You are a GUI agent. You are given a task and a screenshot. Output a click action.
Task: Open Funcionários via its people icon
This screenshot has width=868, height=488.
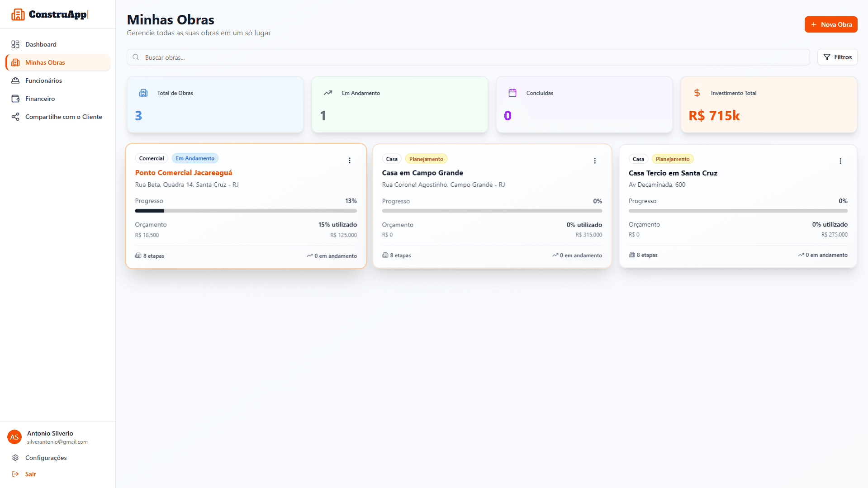click(x=15, y=80)
